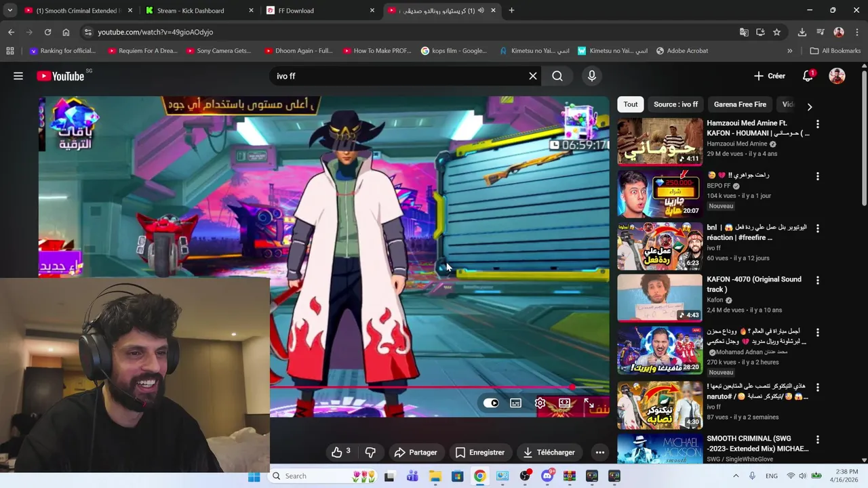
Task: Click the address bar URL
Action: click(155, 32)
